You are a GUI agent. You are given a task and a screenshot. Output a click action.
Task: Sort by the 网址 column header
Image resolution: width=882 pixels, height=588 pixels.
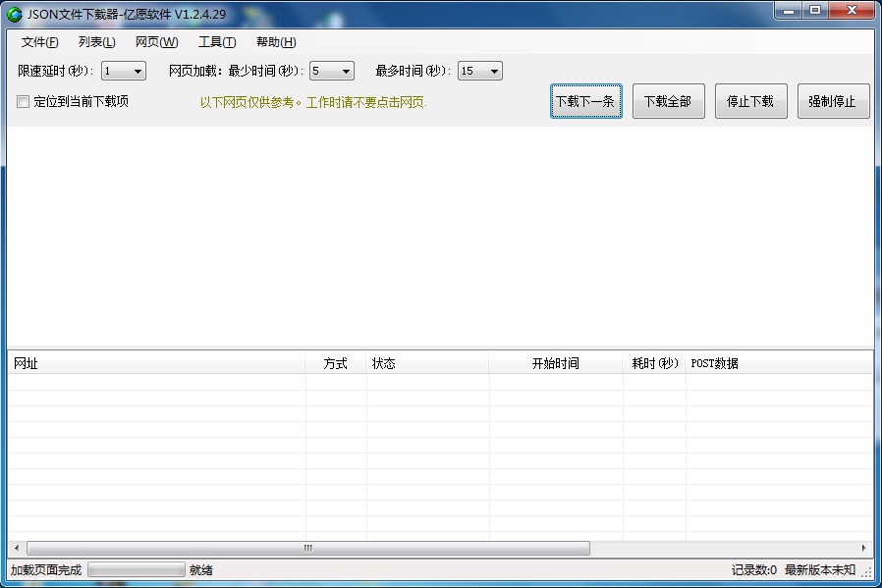coord(157,363)
